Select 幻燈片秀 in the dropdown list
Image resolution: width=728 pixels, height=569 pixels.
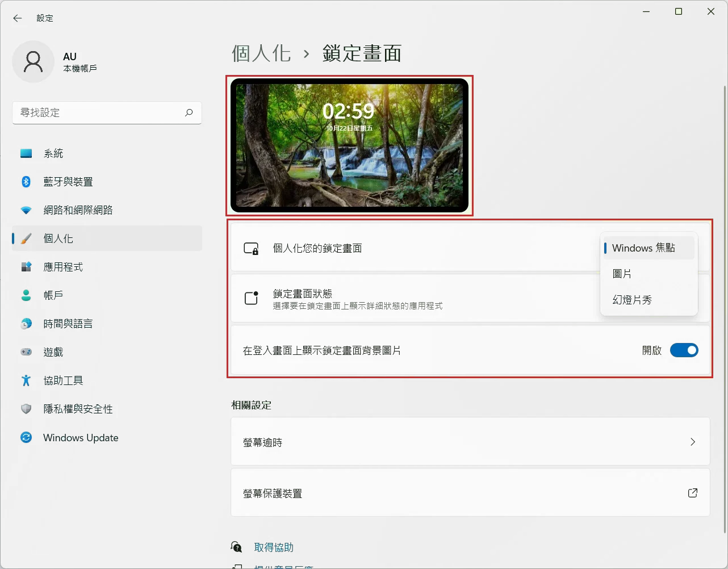(x=649, y=300)
